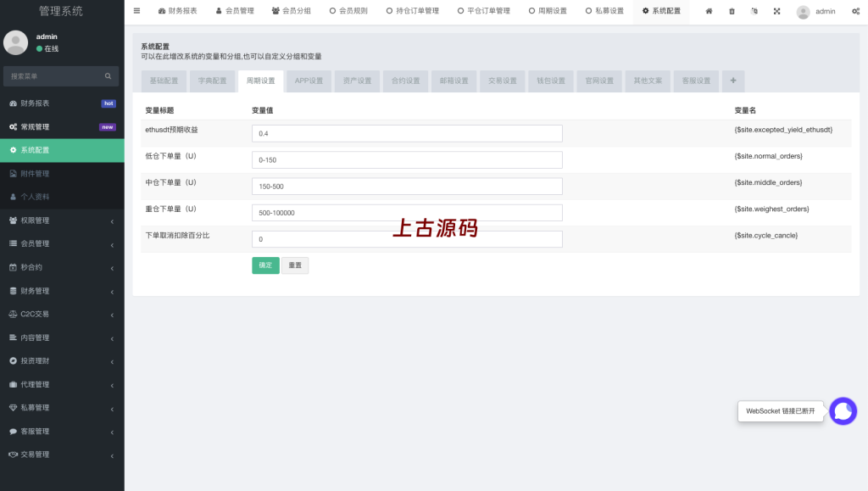Focus the ethusdt预期收益 value field
Screen dimensions: 868x491
point(407,133)
